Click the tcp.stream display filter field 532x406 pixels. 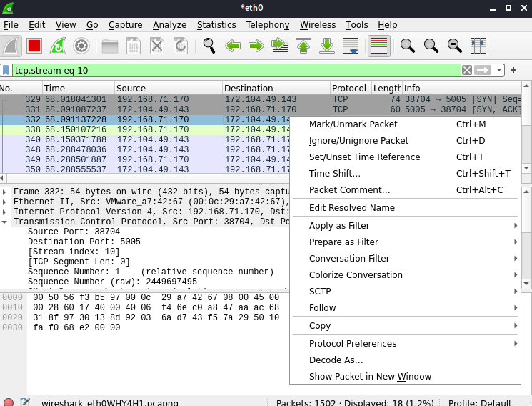tap(236, 70)
